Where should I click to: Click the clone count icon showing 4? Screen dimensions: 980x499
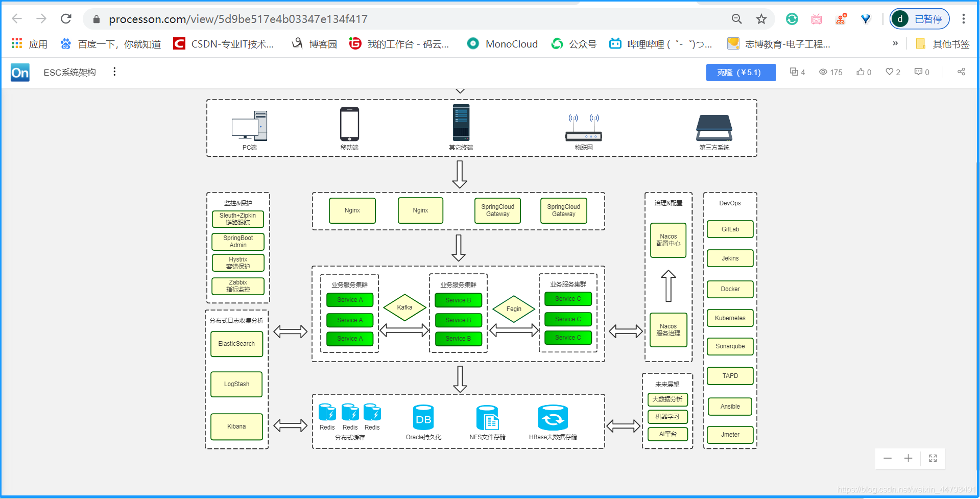794,72
